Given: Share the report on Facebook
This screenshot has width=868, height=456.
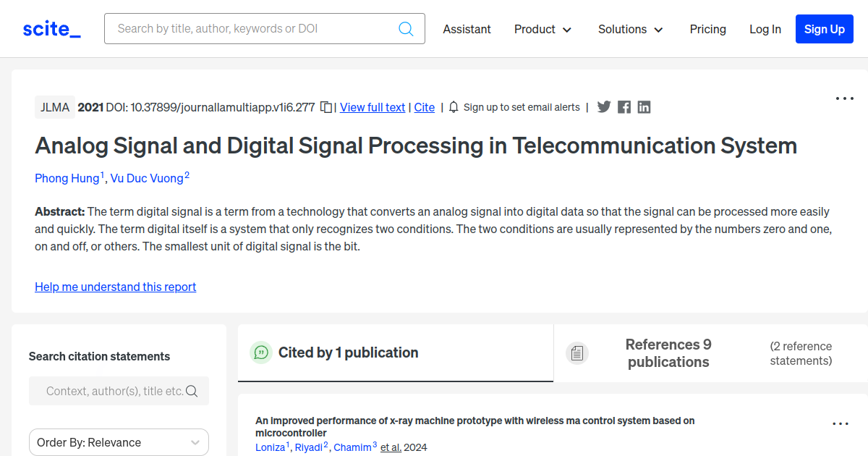Looking at the screenshot, I should 624,107.
